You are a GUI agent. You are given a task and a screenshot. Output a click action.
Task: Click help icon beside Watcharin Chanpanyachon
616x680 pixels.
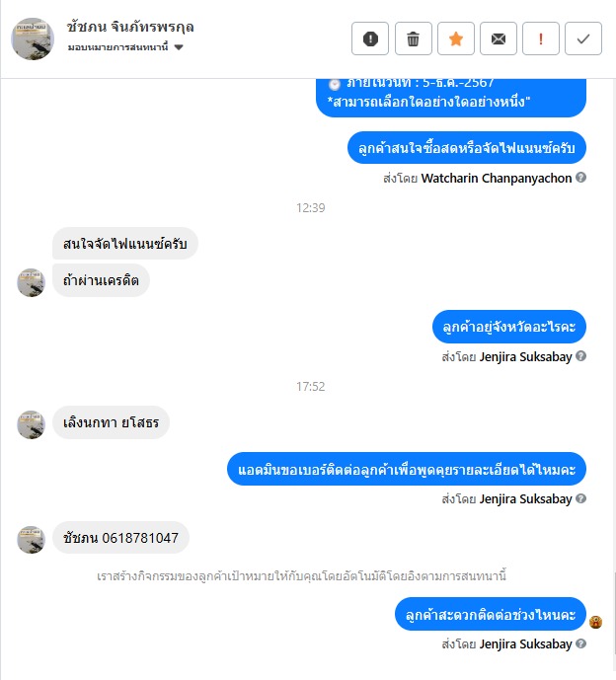tap(580, 178)
